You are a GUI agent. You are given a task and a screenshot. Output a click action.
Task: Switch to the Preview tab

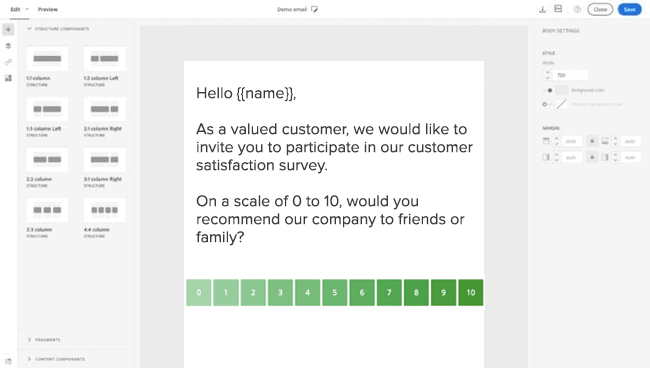48,9
